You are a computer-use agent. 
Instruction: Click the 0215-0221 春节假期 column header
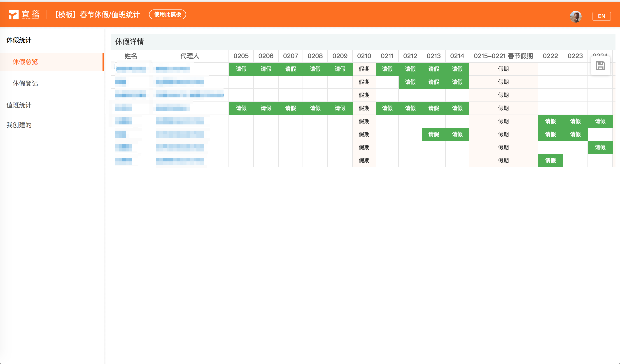tap(503, 56)
